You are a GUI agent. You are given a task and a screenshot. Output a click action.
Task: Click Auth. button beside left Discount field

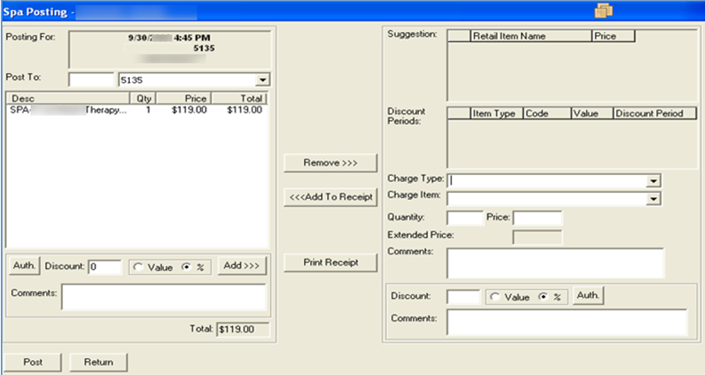pyautogui.click(x=24, y=266)
